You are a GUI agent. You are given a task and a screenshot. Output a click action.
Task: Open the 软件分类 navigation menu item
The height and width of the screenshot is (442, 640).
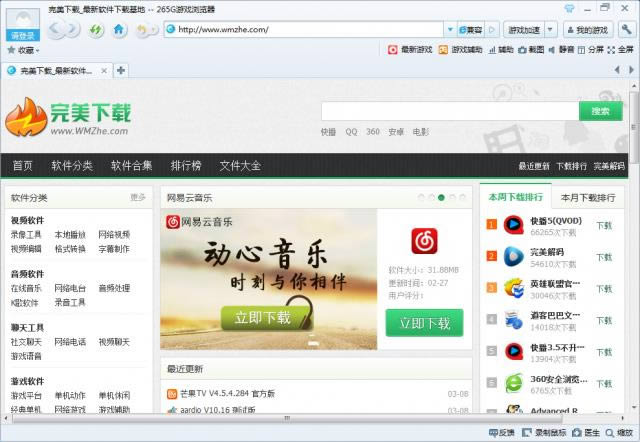click(x=72, y=166)
